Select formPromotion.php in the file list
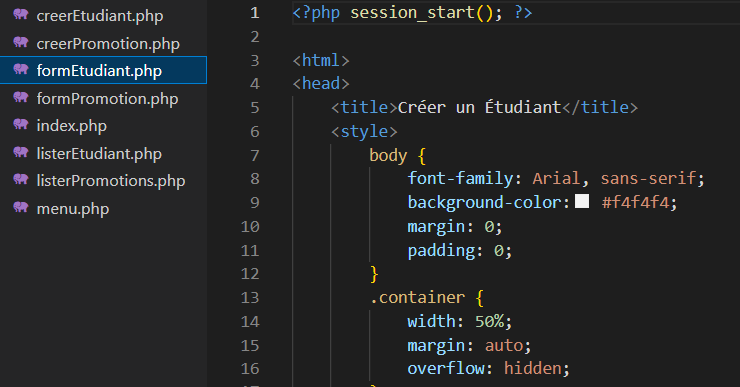The image size is (740, 387). point(103,98)
